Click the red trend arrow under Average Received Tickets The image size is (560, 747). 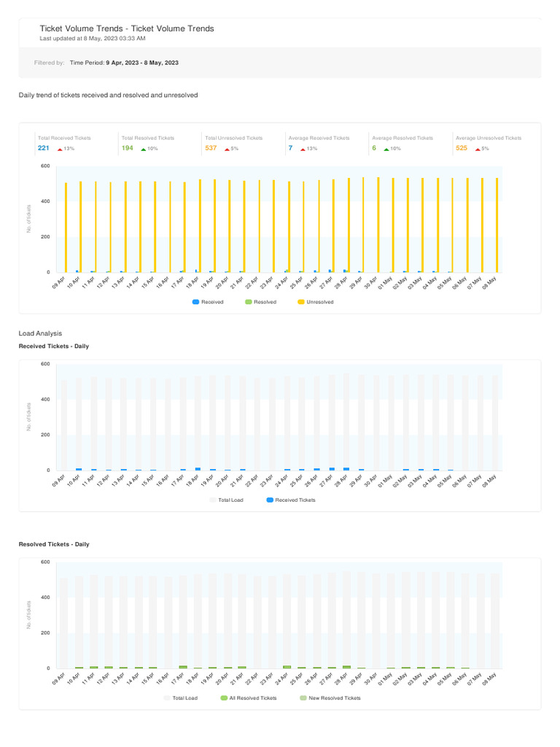(303, 150)
